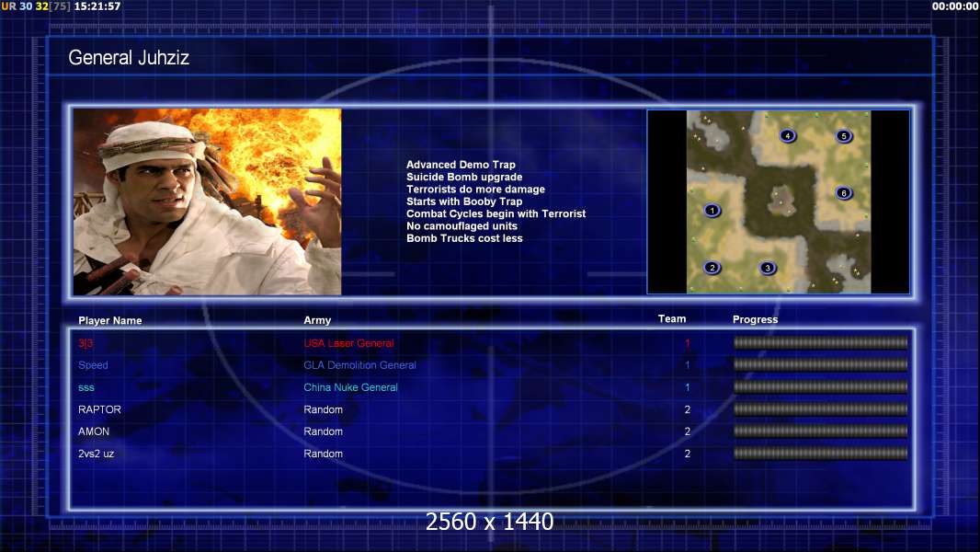Click start position marker 3 on minimap

pos(768,268)
